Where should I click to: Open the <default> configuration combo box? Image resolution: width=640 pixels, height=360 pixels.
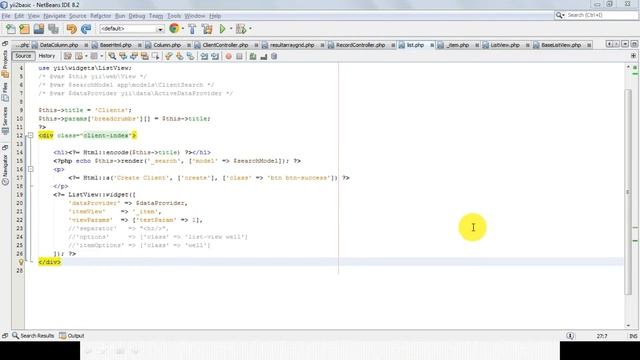[131, 29]
